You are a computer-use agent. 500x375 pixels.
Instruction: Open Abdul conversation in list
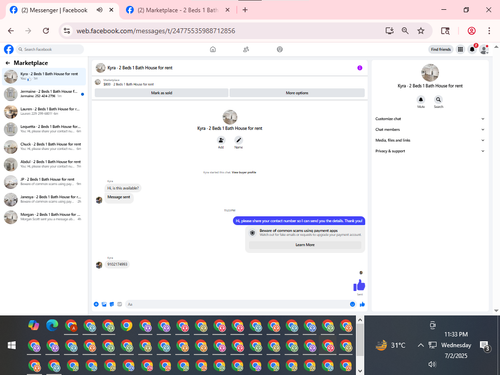click(x=44, y=164)
